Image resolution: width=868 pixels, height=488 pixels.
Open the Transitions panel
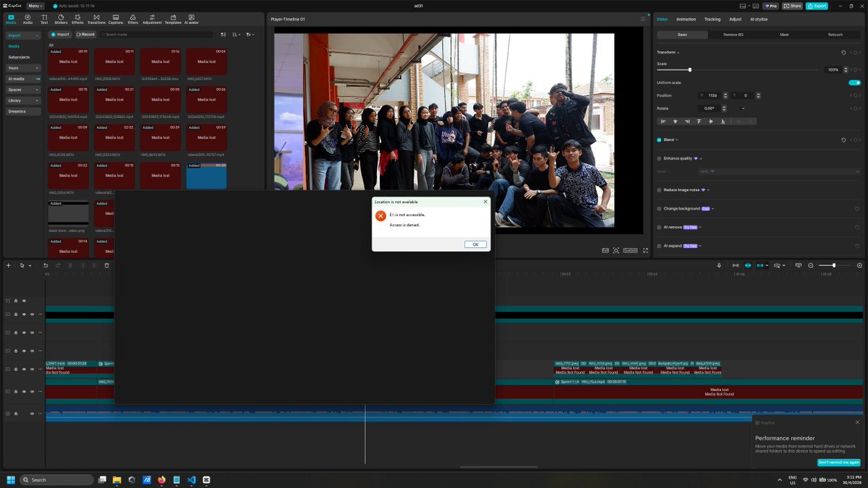[96, 19]
